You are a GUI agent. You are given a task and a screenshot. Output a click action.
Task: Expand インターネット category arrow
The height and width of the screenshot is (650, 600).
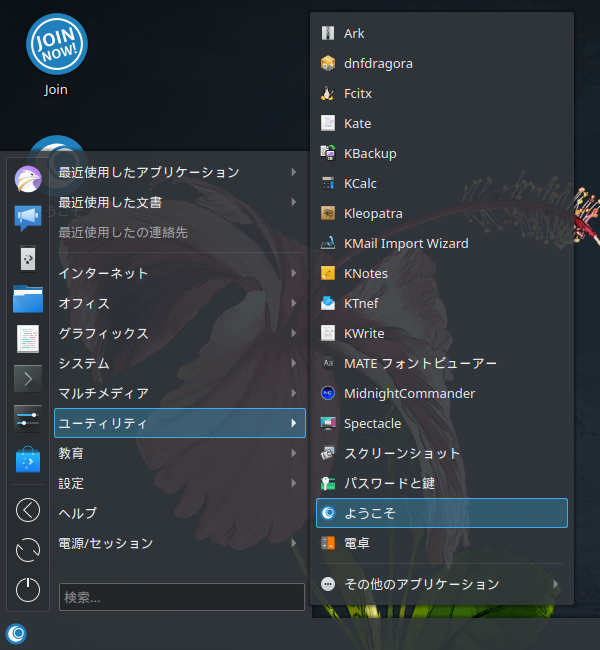(294, 273)
